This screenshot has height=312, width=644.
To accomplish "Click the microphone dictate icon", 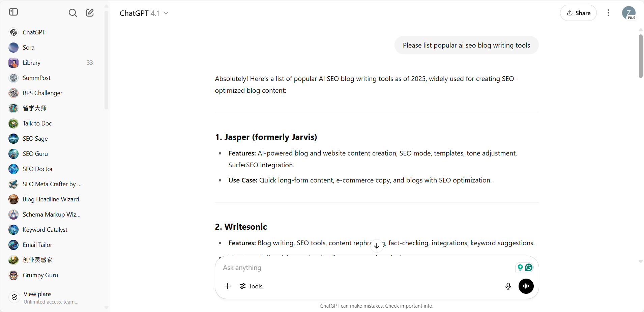I will [x=508, y=286].
